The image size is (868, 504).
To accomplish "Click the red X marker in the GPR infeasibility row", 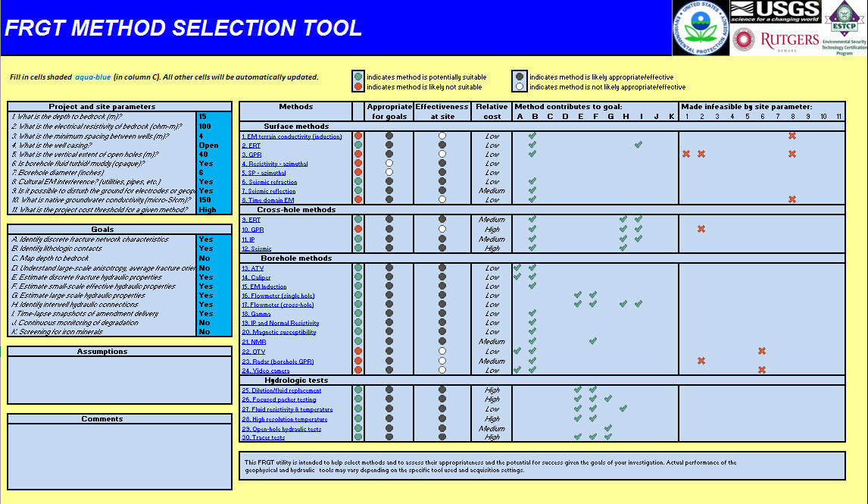I will [x=686, y=154].
